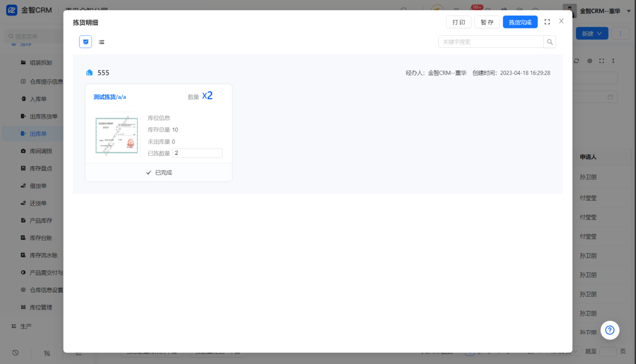Screen dimensions: 636x364
Task: Click the 库间调拨 sidebar icon
Action: point(23,151)
